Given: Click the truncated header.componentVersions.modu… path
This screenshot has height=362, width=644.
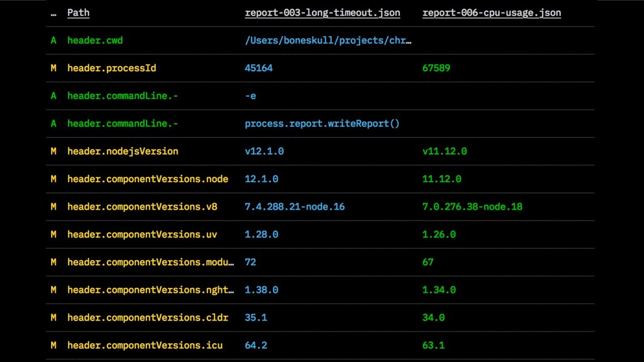Looking at the screenshot, I should (x=151, y=262).
